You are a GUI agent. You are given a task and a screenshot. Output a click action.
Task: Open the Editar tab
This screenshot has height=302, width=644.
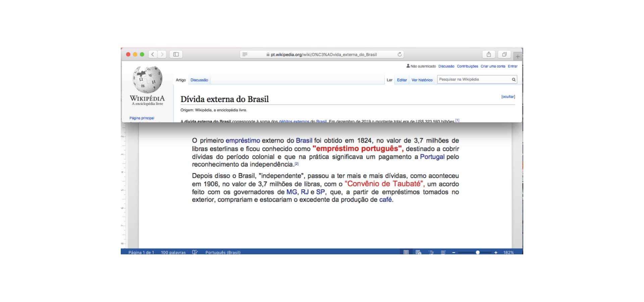point(402,80)
